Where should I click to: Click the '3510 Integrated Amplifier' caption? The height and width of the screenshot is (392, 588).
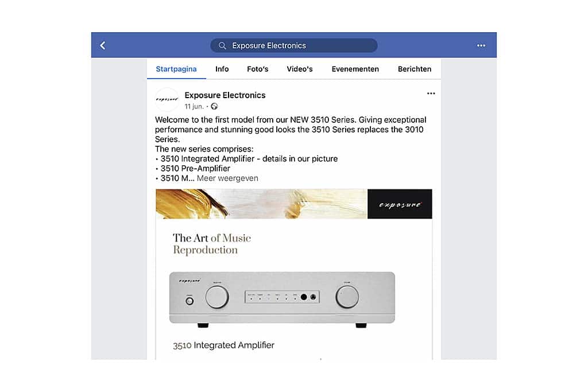pyautogui.click(x=223, y=345)
